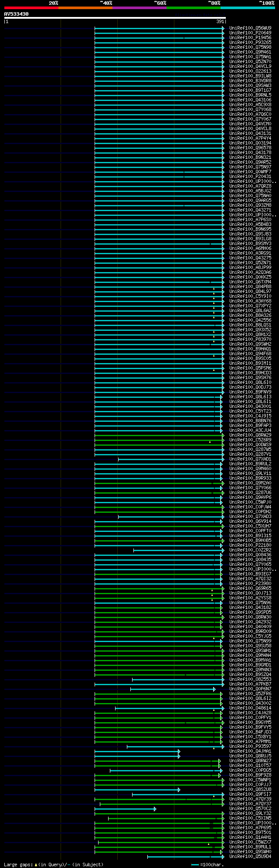Click label UniRef100_Q7XAD1
The width and height of the screenshot is (279, 868).
point(250,459)
